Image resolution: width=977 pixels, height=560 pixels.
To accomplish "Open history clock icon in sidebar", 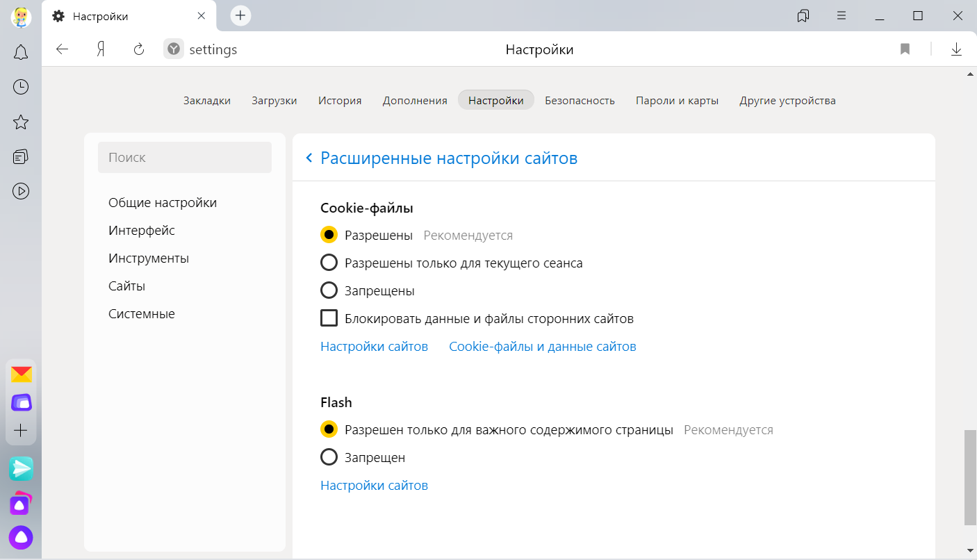I will click(x=21, y=87).
